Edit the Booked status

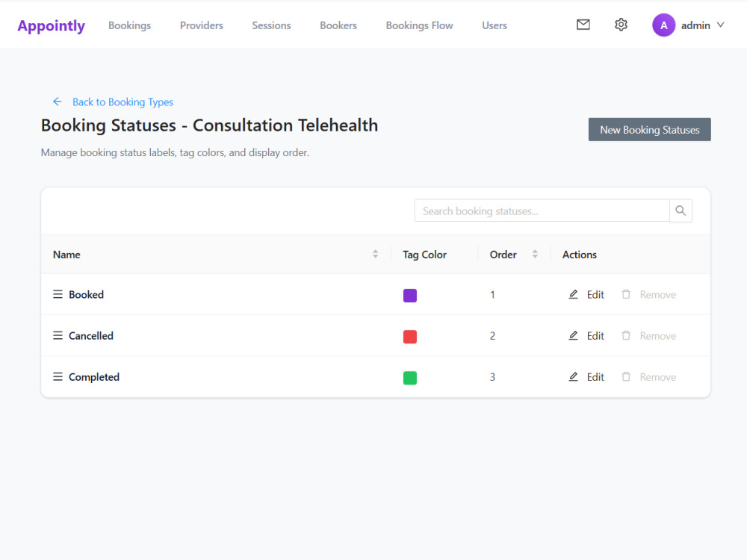(595, 295)
